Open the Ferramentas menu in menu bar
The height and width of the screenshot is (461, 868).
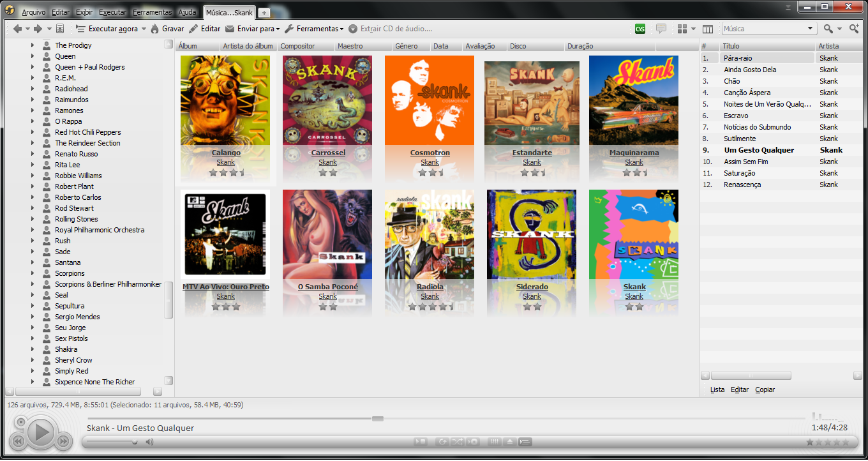(x=153, y=12)
